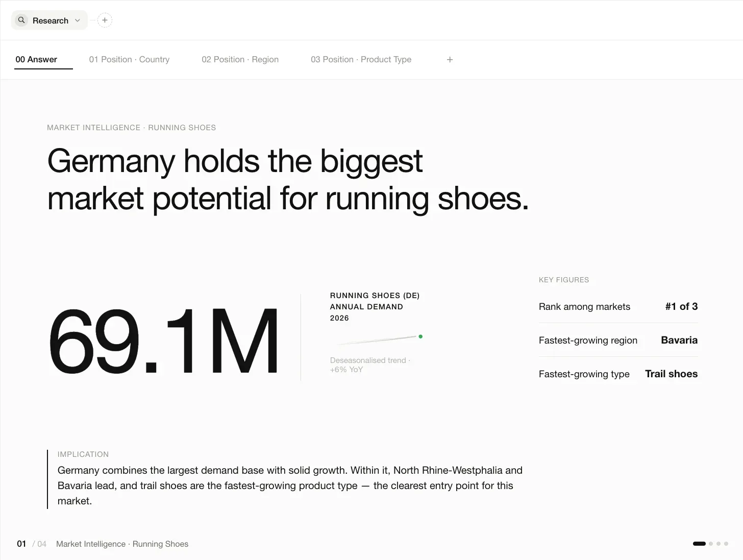Click the active first page indicator dot
Viewport: 743px width, 560px height.
(x=699, y=544)
